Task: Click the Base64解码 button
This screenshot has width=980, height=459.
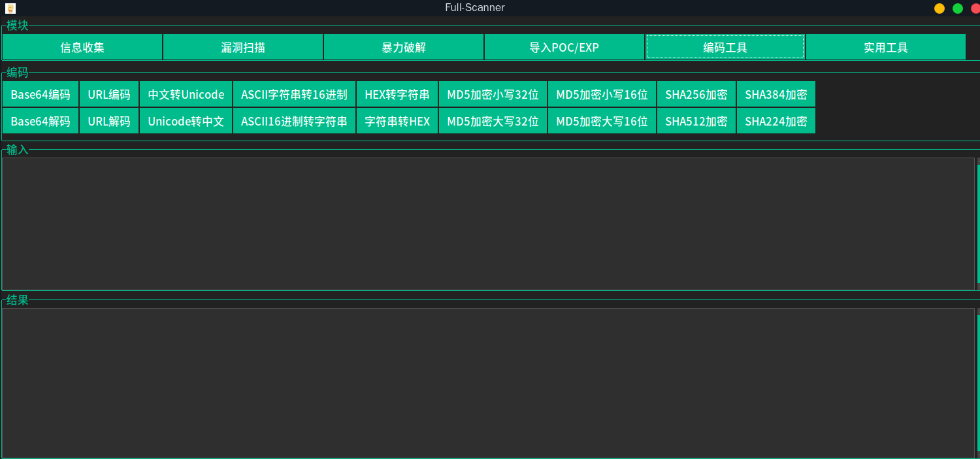Action: [41, 121]
